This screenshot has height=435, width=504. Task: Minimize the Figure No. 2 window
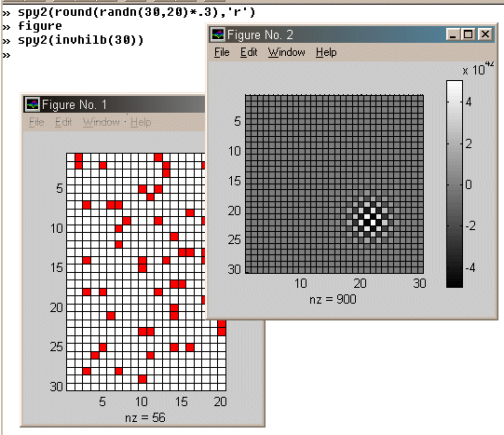[x=453, y=34]
